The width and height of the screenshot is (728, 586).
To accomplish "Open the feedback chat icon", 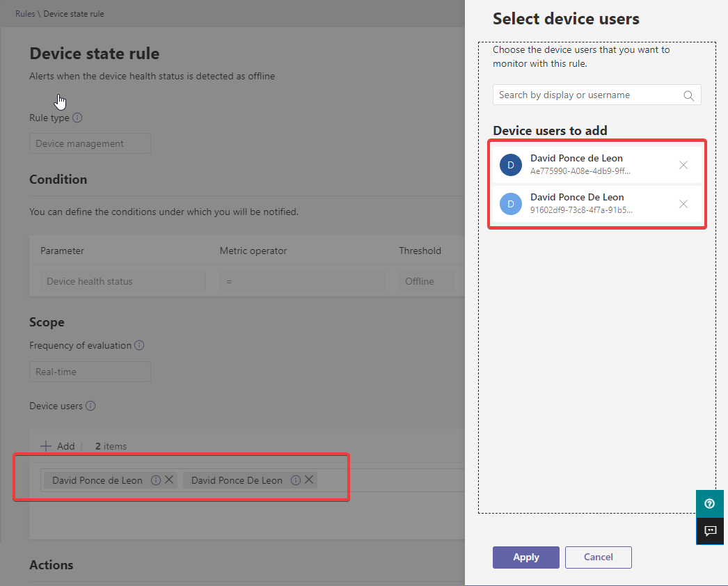I will (x=710, y=531).
